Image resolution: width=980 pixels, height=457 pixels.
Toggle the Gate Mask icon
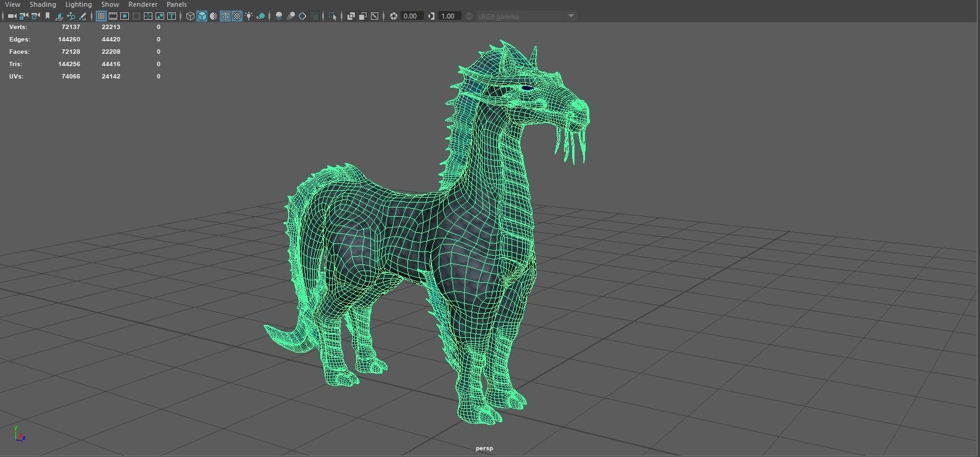tap(136, 16)
